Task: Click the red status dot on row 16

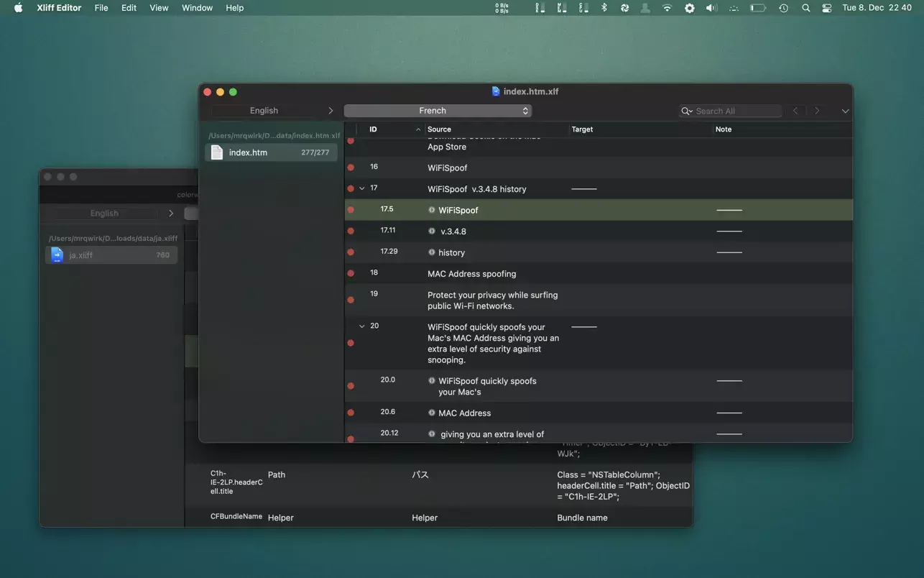Action: [x=351, y=168]
